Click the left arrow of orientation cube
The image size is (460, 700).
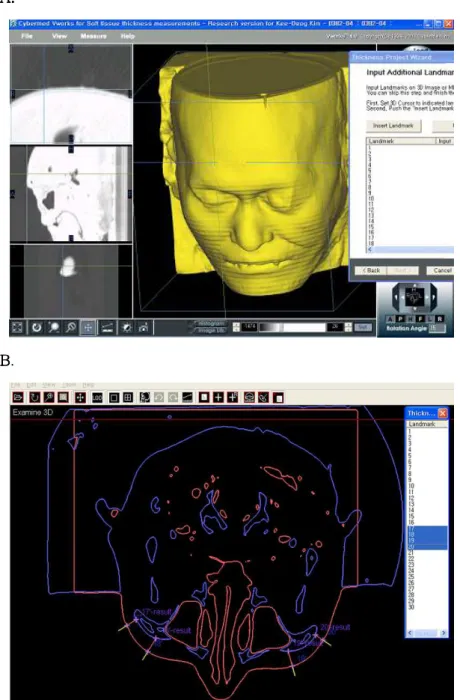tap(395, 296)
